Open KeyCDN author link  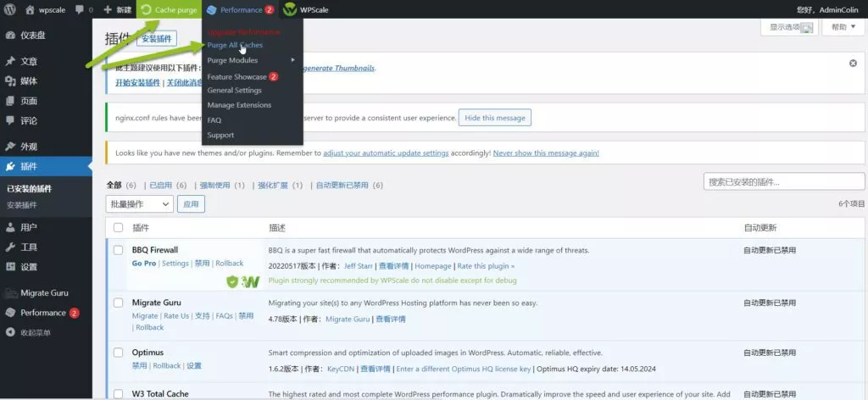[x=341, y=369]
